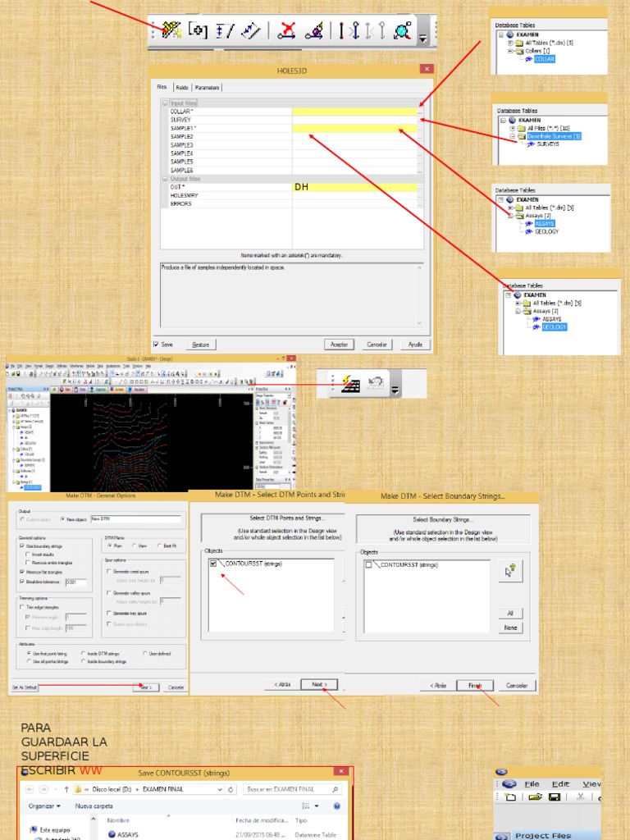This screenshot has width=630, height=840.
Task: Click the None button in Boundary Strings dialog
Action: point(510,628)
